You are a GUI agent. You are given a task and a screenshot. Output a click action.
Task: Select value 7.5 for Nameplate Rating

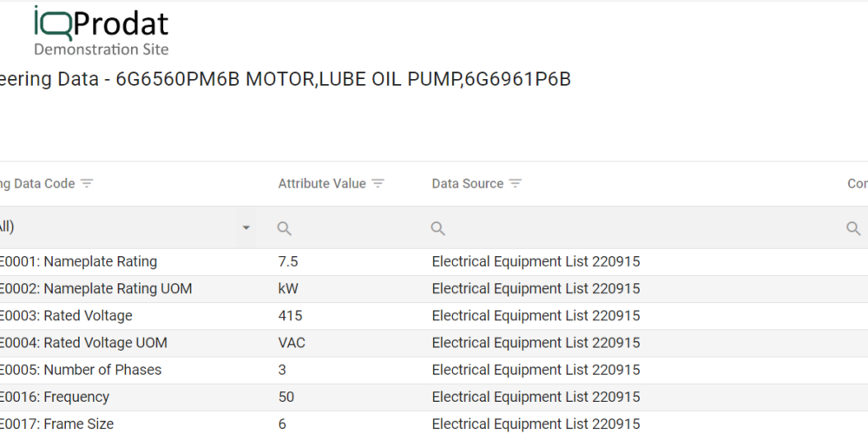point(288,261)
